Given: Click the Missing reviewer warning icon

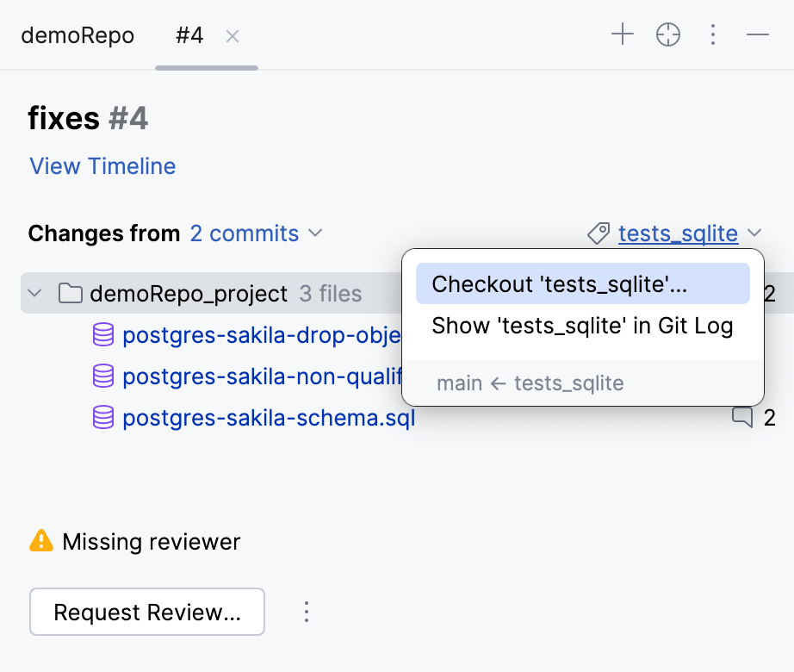Looking at the screenshot, I should coord(41,541).
